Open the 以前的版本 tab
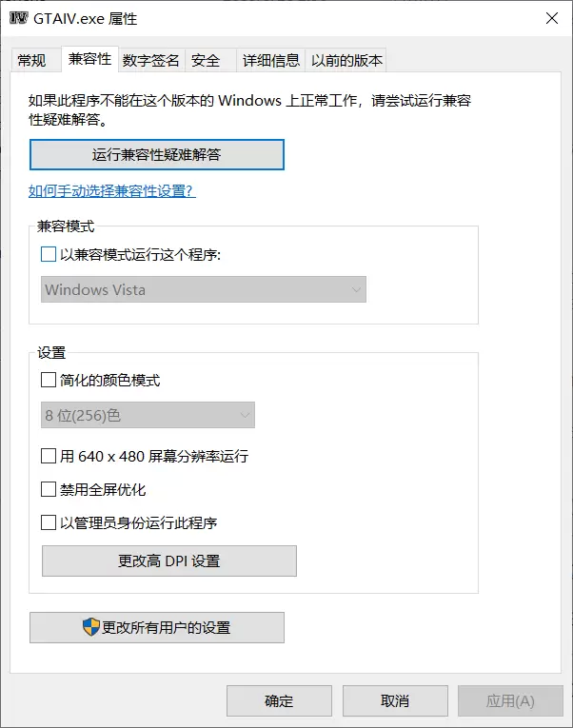 click(x=346, y=60)
